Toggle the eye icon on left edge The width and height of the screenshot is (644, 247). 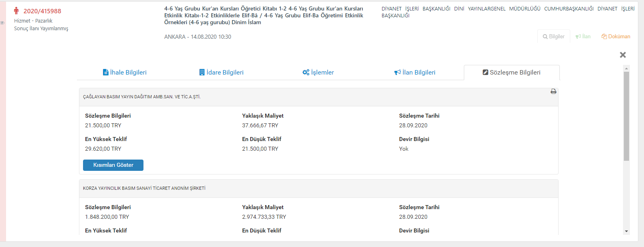point(2,23)
